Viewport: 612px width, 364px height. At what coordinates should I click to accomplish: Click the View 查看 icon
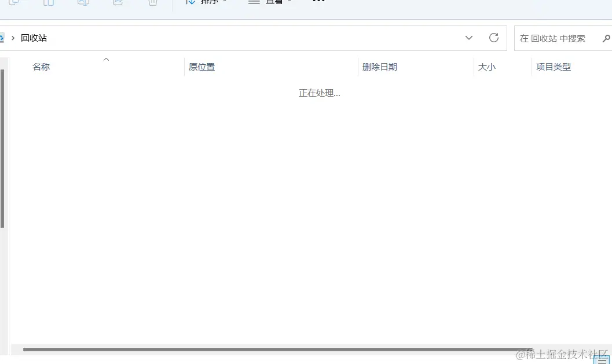point(254,2)
